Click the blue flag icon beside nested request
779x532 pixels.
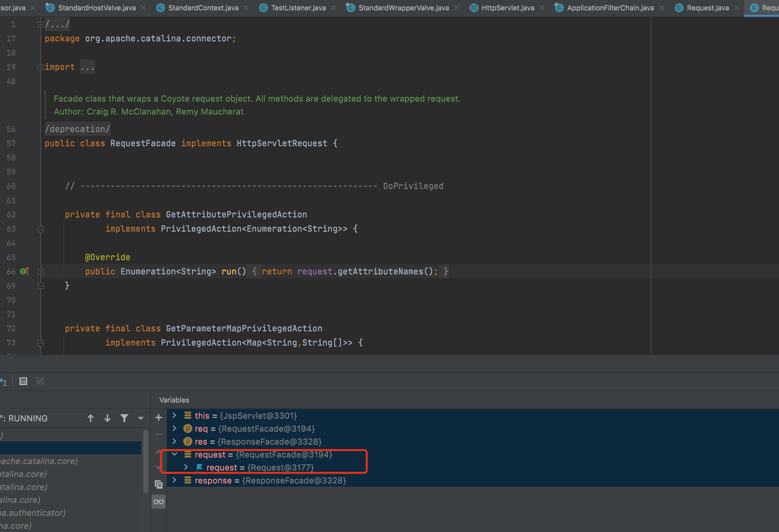point(199,467)
